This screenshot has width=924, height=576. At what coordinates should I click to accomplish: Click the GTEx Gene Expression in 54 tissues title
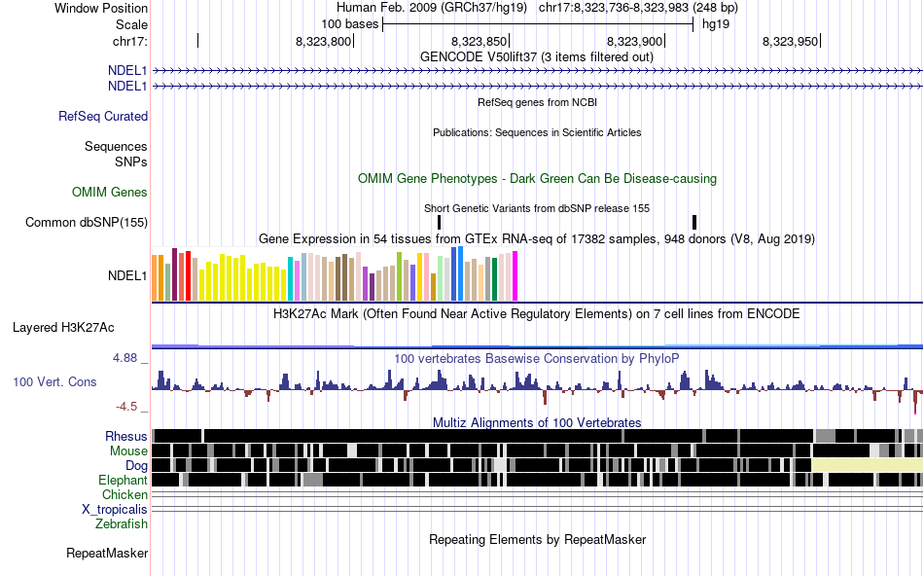[537, 238]
